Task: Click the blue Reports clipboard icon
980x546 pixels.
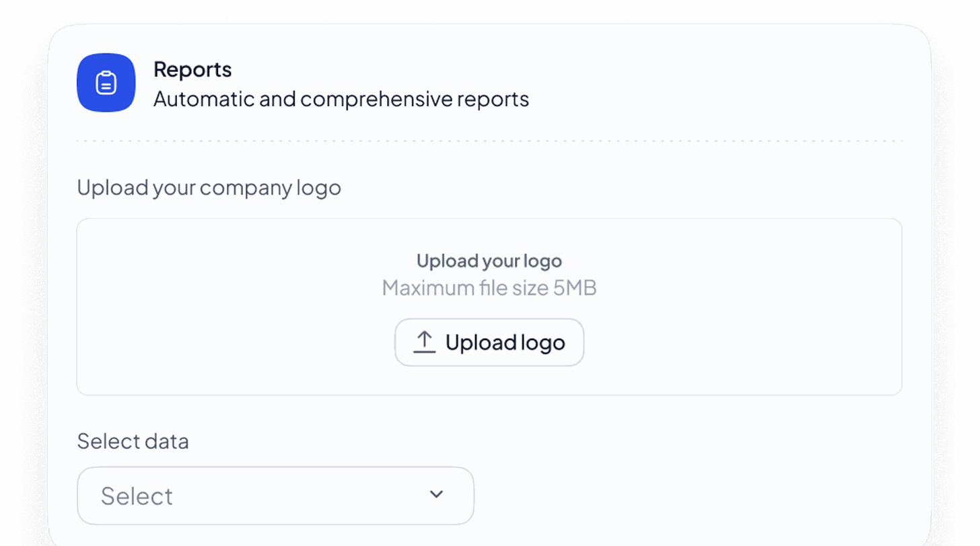Action: pyautogui.click(x=106, y=83)
